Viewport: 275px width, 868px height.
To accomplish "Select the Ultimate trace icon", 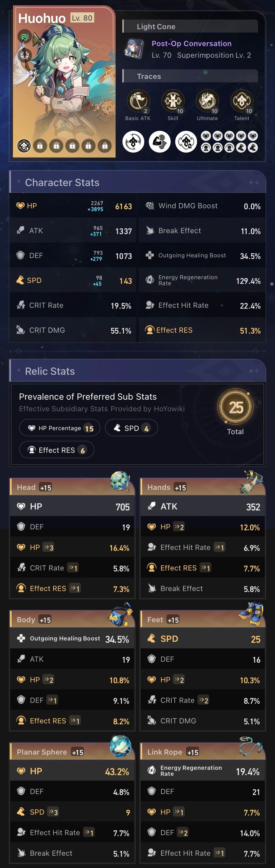I will (207, 100).
